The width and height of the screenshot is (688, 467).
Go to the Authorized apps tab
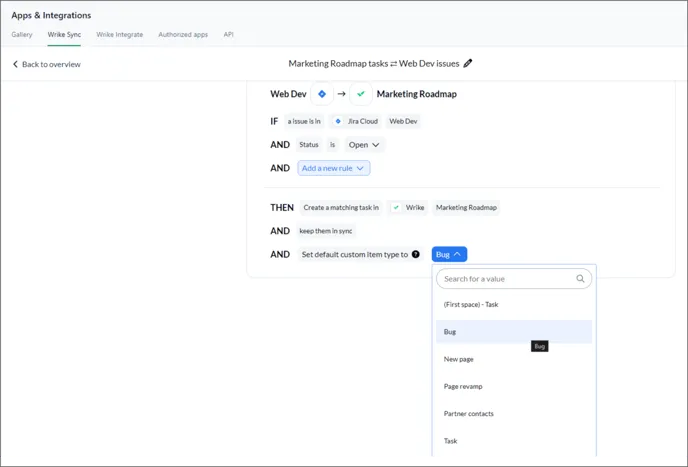tap(183, 35)
